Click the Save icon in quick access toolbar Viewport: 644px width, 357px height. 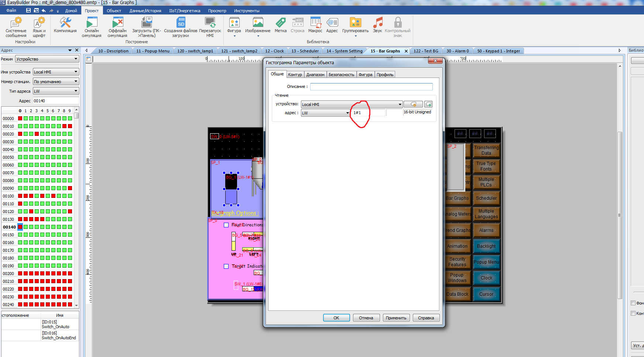point(28,10)
